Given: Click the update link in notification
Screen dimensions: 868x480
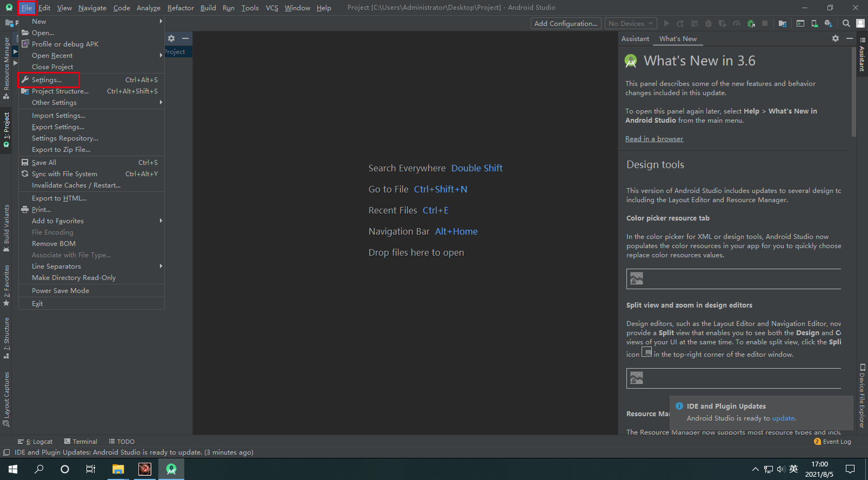Looking at the screenshot, I should (783, 418).
